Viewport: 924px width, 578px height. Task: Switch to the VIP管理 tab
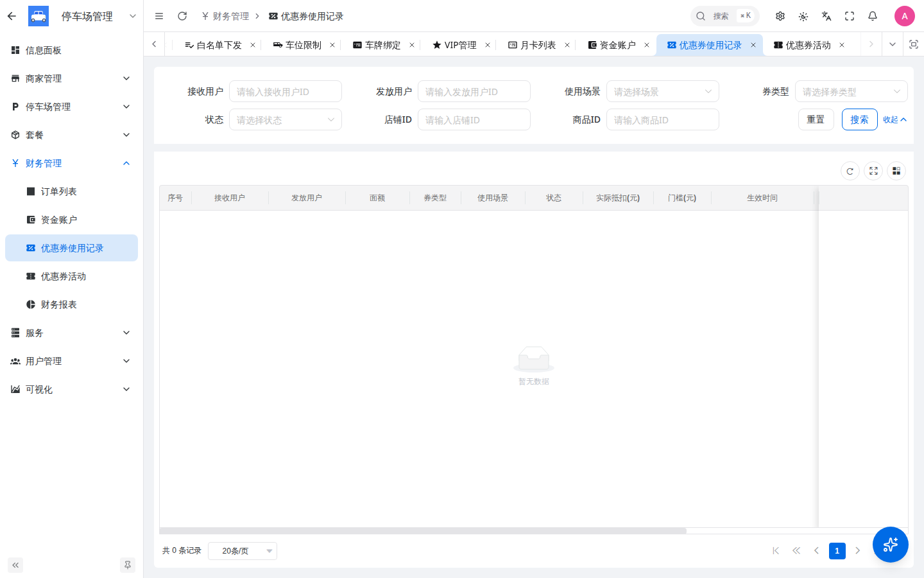tap(454, 45)
